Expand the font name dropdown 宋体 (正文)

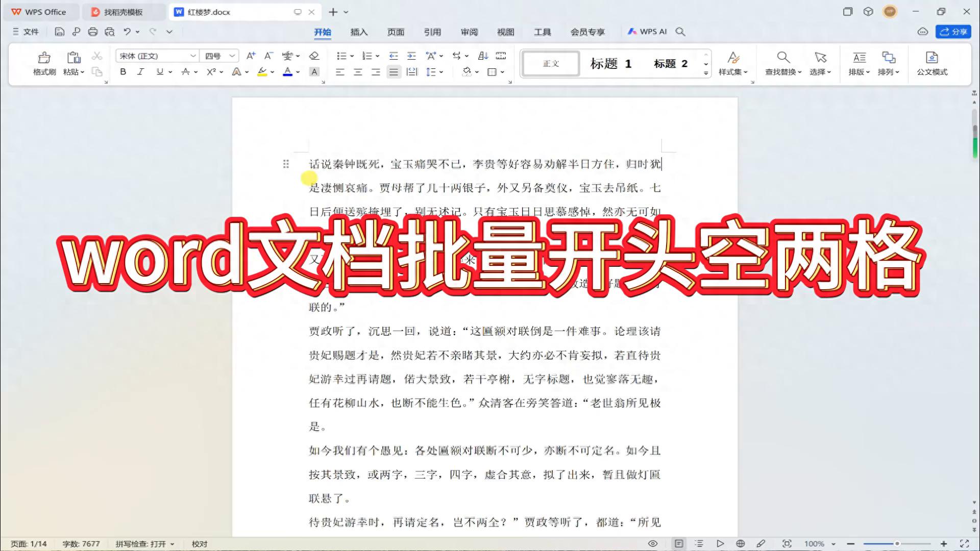(193, 56)
